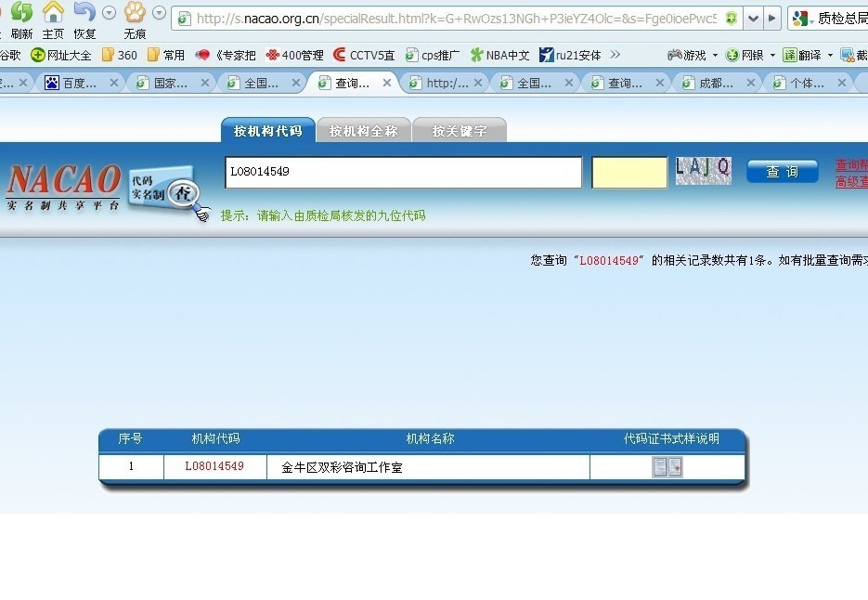Click the green refresh (刷新) icon
The width and height of the screenshot is (868, 600).
click(22, 12)
